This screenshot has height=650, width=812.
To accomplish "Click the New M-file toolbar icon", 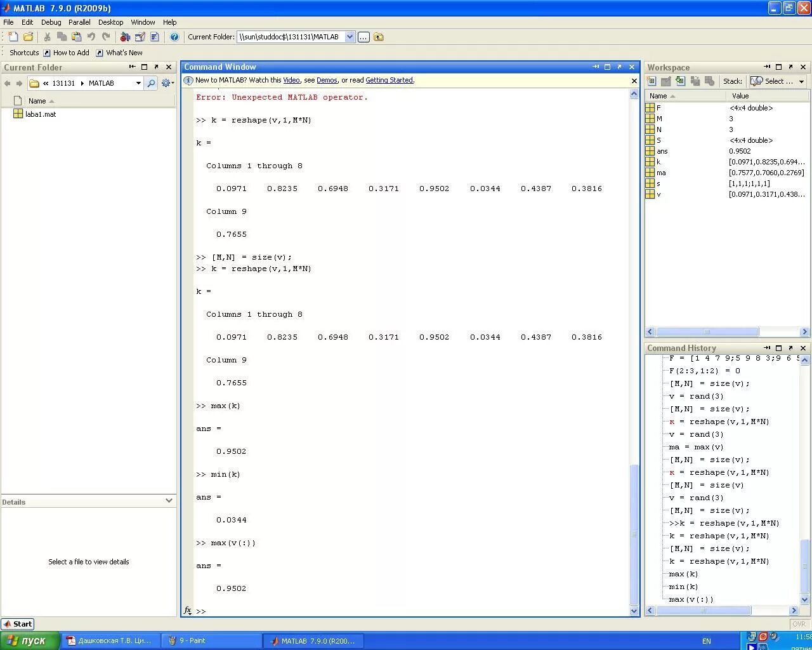I will coord(13,37).
